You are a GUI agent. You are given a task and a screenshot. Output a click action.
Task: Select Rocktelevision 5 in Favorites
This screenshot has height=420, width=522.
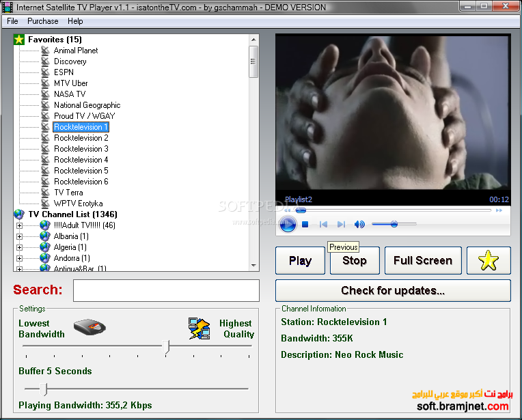coord(81,171)
